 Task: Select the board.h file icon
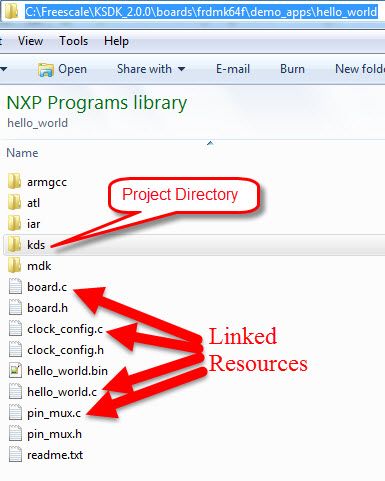[15, 308]
